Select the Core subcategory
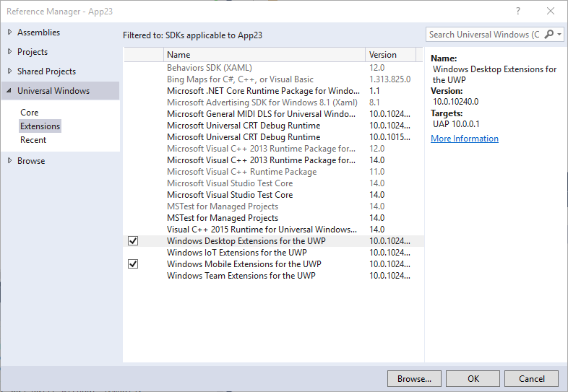This screenshot has height=392, width=568. [30, 113]
